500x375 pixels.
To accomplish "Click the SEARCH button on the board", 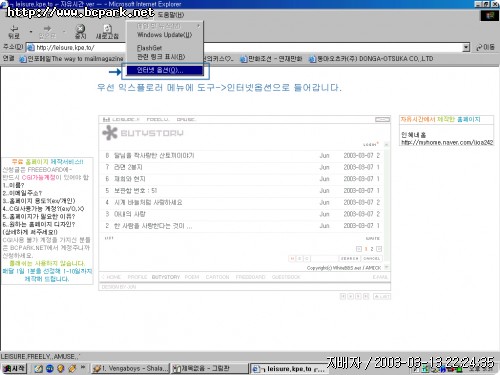I will click(349, 259).
